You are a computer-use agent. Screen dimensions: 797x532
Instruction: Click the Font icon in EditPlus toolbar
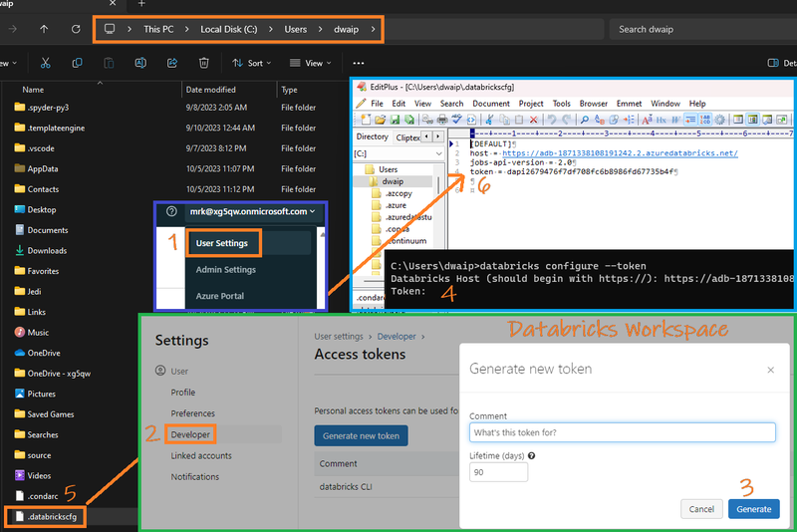point(647,120)
